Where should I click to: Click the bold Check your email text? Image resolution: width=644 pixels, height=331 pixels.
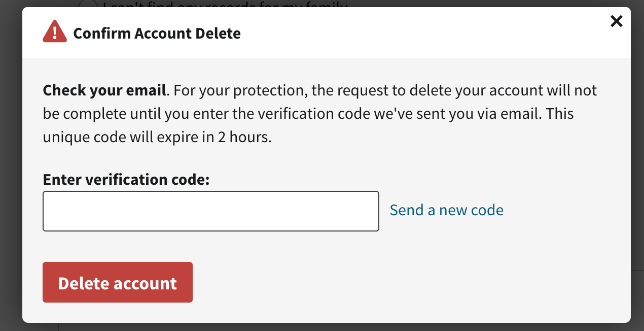(104, 90)
